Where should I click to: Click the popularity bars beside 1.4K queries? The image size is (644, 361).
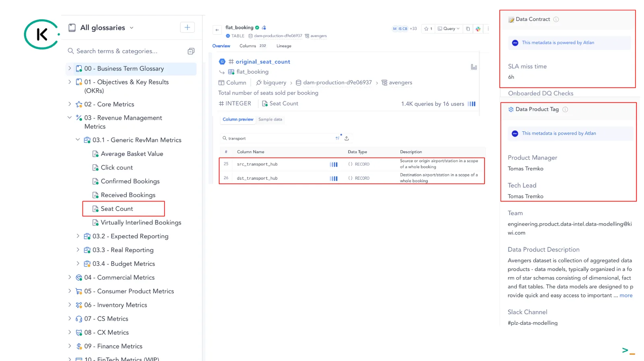click(x=471, y=104)
